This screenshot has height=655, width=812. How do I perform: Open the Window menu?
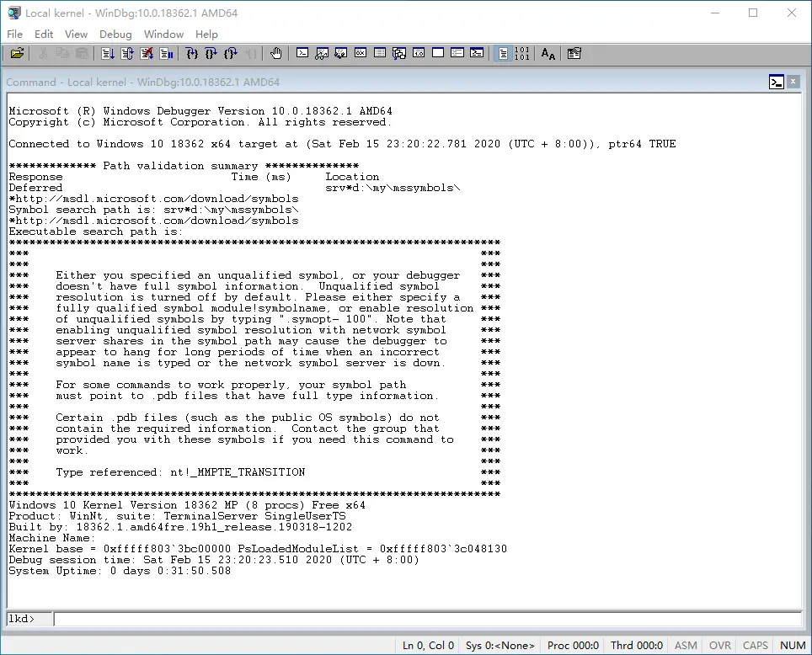(163, 35)
